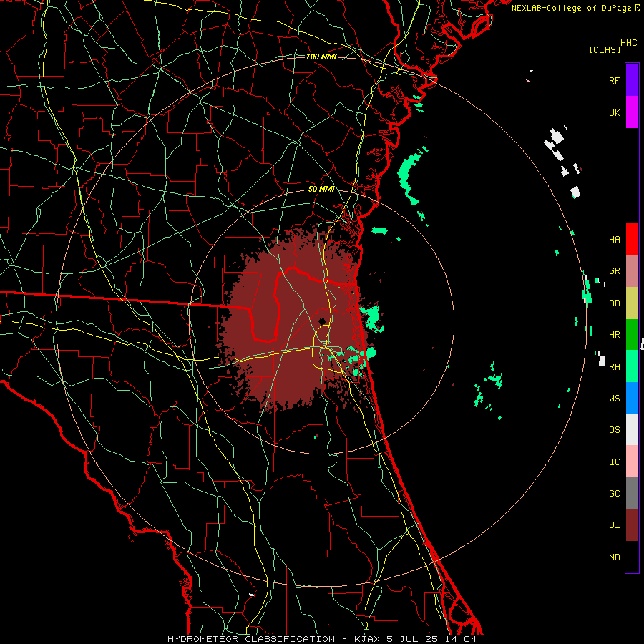
Task: Click the HA legend label
Action: click(x=614, y=239)
